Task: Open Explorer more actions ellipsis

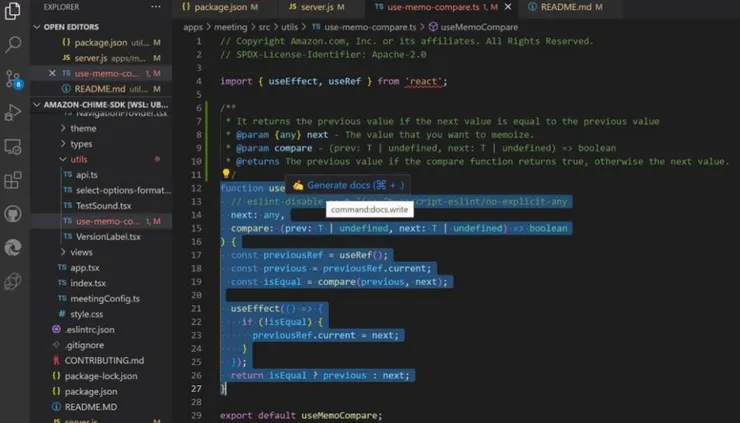Action: click(x=156, y=7)
